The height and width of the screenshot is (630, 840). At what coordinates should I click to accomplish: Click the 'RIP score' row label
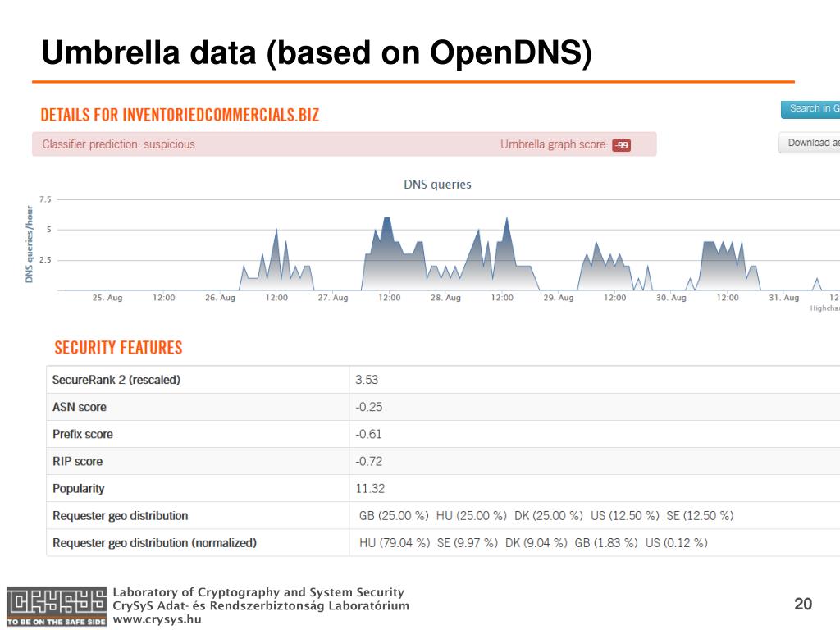pyautogui.click(x=77, y=462)
